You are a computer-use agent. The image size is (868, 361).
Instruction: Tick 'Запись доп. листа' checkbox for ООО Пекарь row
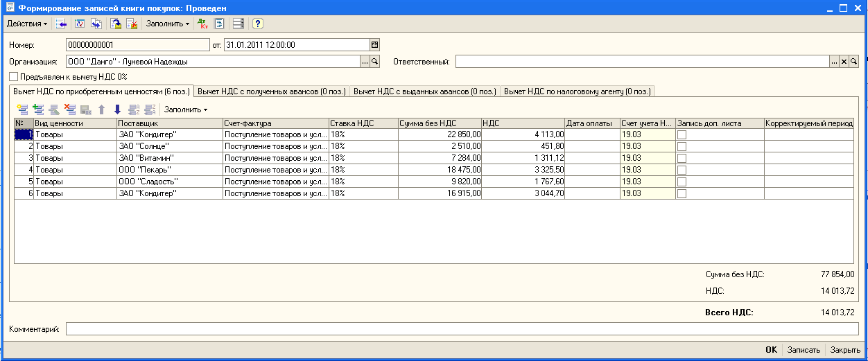point(682,170)
